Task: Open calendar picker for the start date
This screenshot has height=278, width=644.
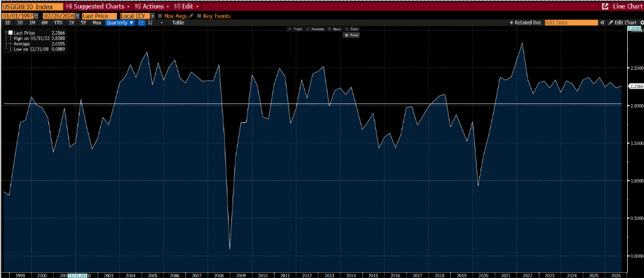Action: (x=37, y=16)
